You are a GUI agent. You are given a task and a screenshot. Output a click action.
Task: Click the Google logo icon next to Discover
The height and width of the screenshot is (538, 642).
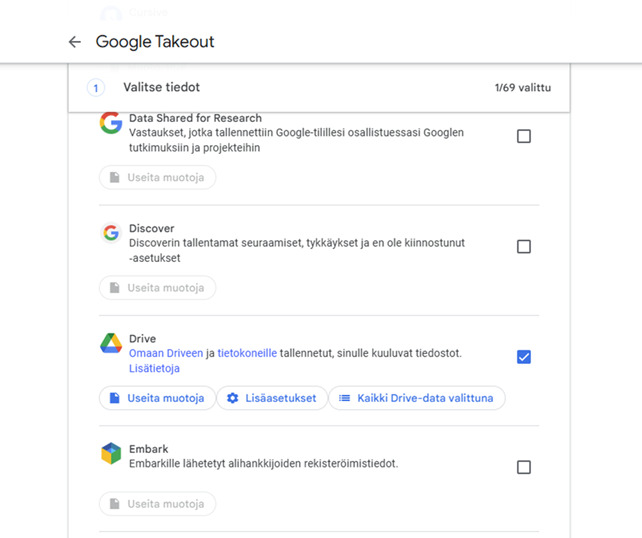click(111, 233)
